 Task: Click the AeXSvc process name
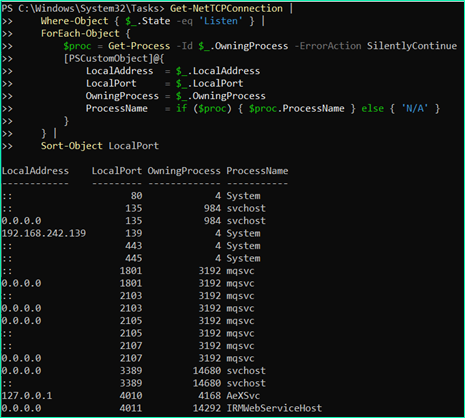(x=243, y=396)
